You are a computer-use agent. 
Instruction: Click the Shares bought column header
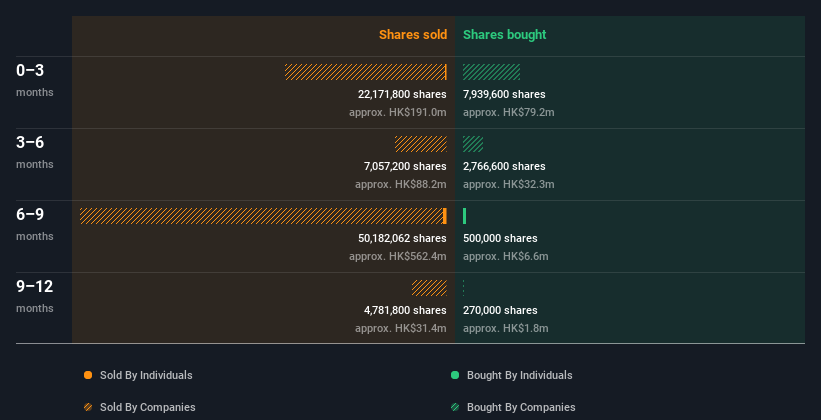[504, 35]
